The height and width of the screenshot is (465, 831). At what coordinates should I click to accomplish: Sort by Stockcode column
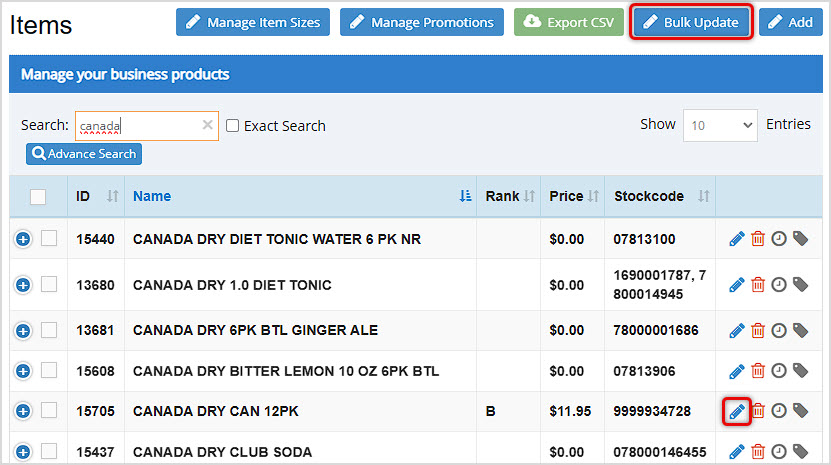[x=660, y=196]
